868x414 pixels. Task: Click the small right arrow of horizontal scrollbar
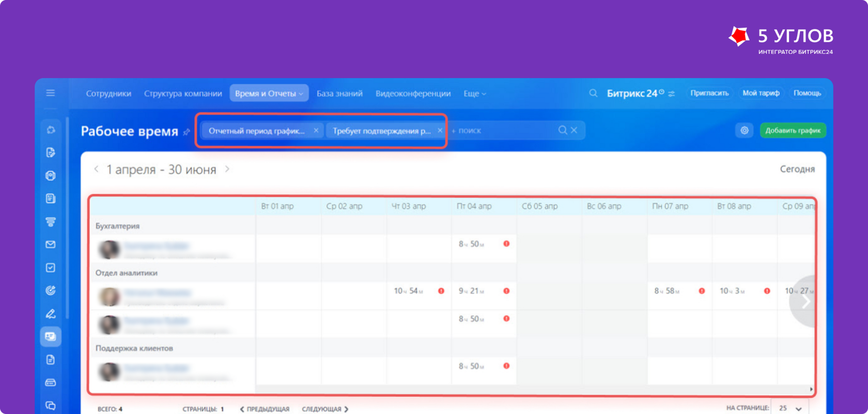[x=811, y=389]
